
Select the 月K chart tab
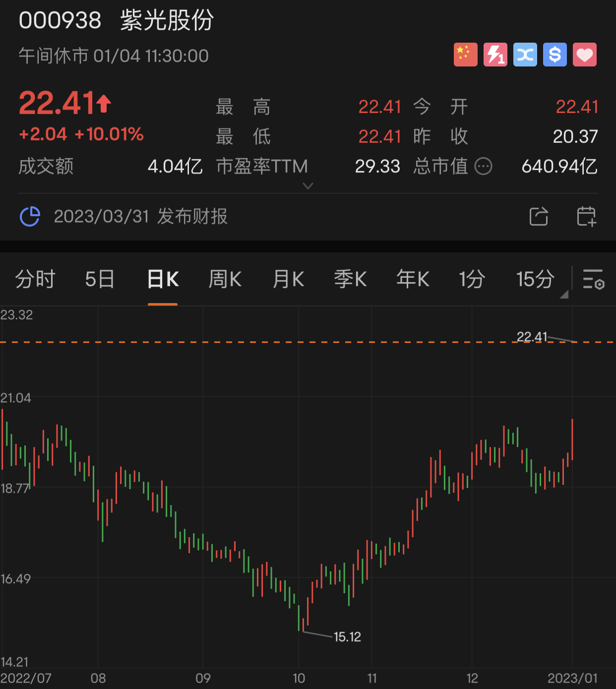pyautogui.click(x=288, y=279)
